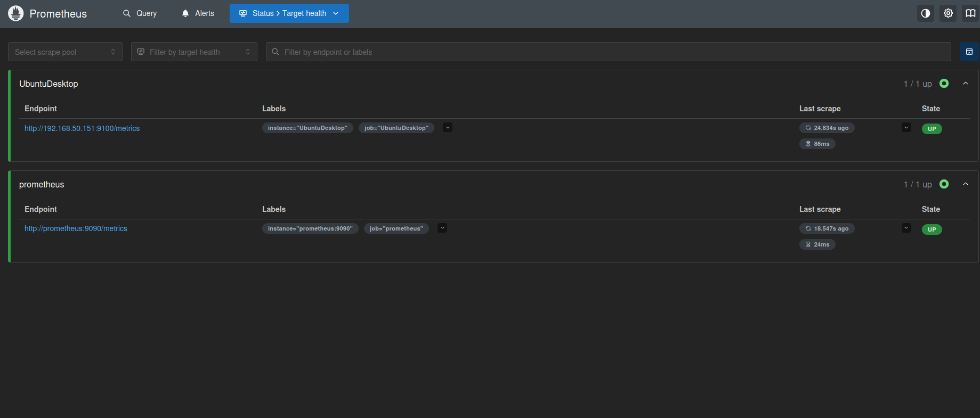Click the 86ms scrape duration badge
This screenshot has height=418, width=980.
[x=817, y=144]
